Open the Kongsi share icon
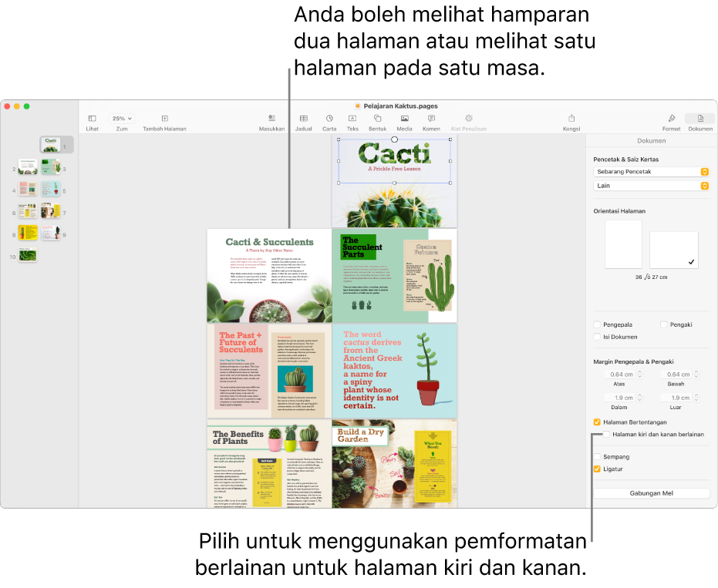Viewport: 718px width, 588px height. pyautogui.click(x=571, y=119)
